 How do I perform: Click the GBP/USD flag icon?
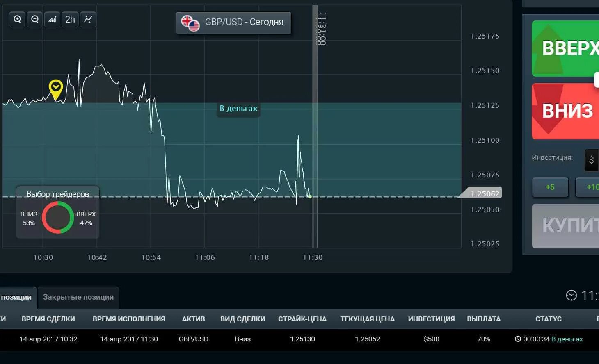click(x=190, y=23)
